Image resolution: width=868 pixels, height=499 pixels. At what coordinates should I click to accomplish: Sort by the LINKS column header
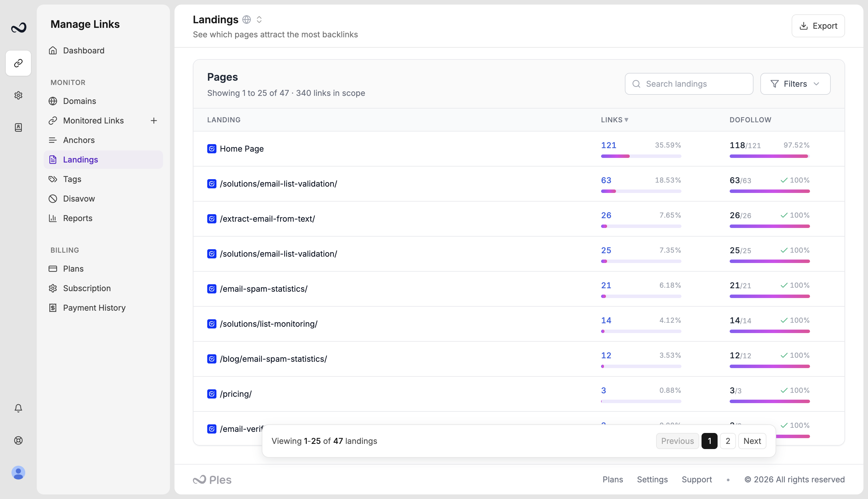tap(615, 120)
